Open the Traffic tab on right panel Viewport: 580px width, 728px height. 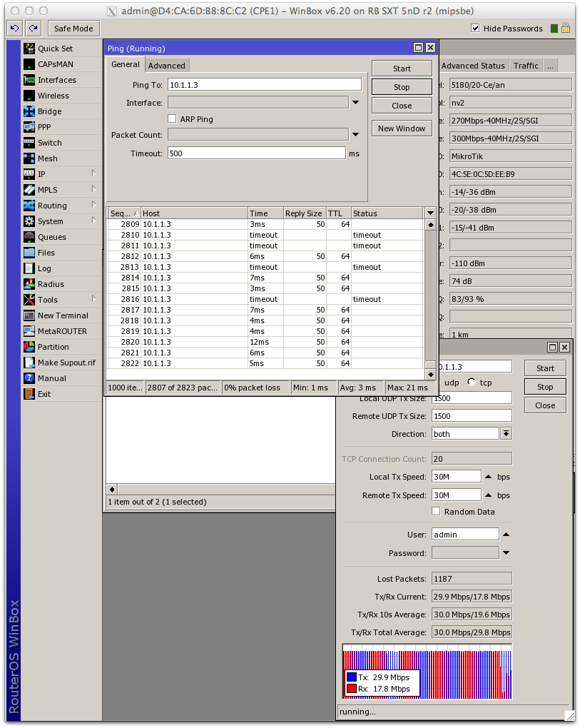[526, 65]
